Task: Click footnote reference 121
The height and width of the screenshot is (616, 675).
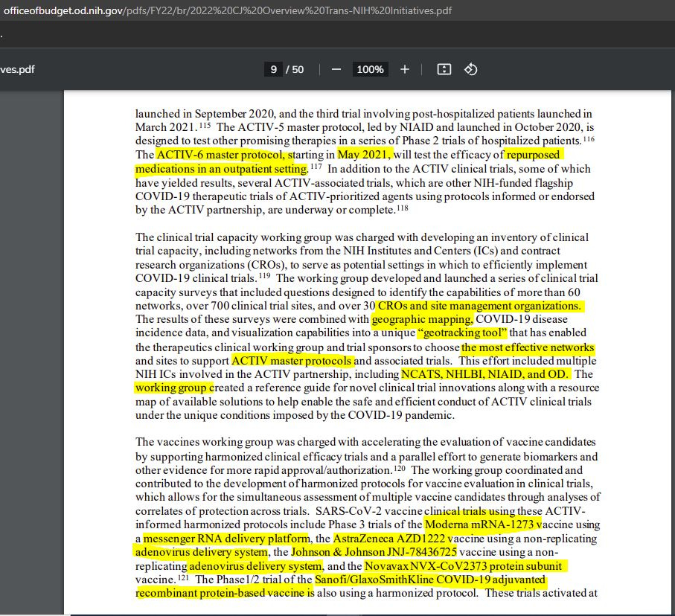Action: [183, 577]
